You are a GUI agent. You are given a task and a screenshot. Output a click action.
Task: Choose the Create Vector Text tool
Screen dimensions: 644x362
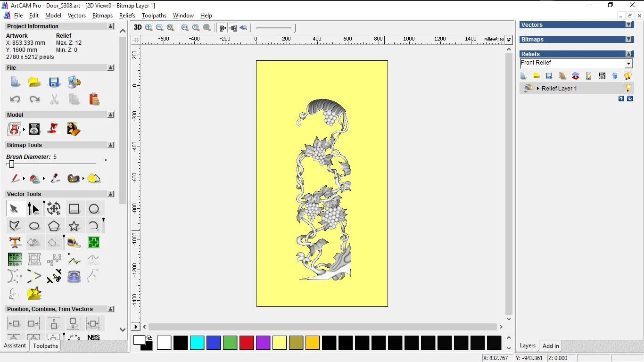click(15, 243)
